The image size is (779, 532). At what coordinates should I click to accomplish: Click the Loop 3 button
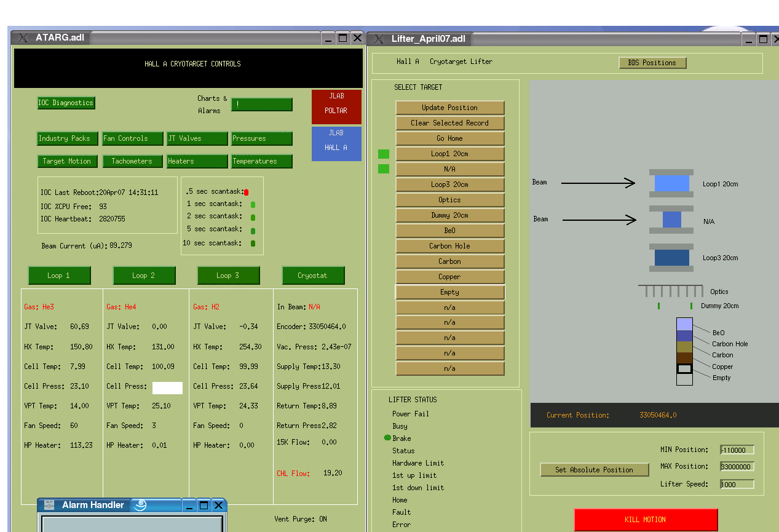[229, 275]
